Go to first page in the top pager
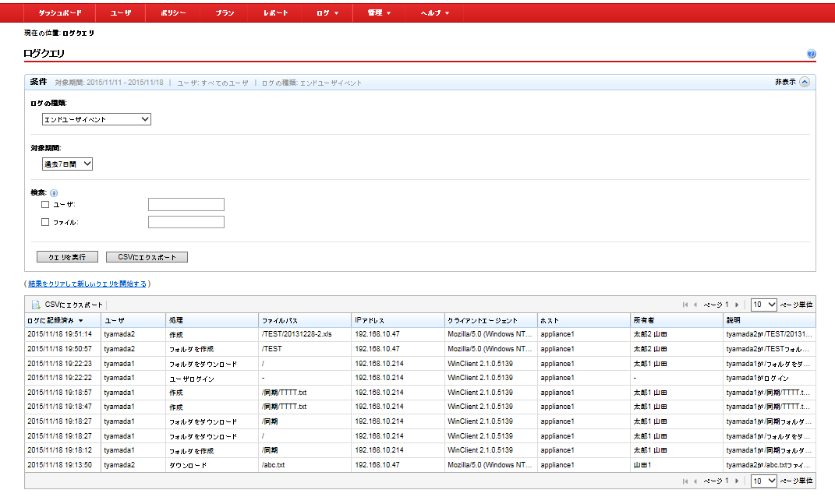Image resolution: width=835 pixels, height=504 pixels. pyautogui.click(x=685, y=305)
